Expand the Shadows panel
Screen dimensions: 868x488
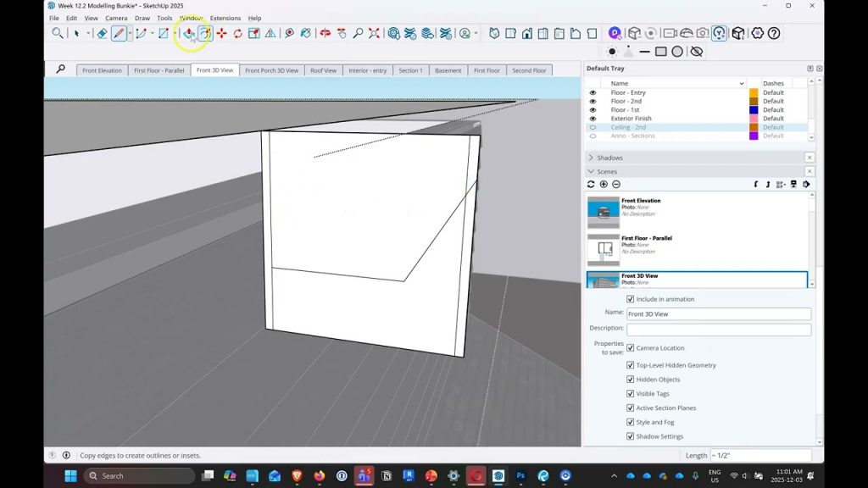[x=591, y=158]
